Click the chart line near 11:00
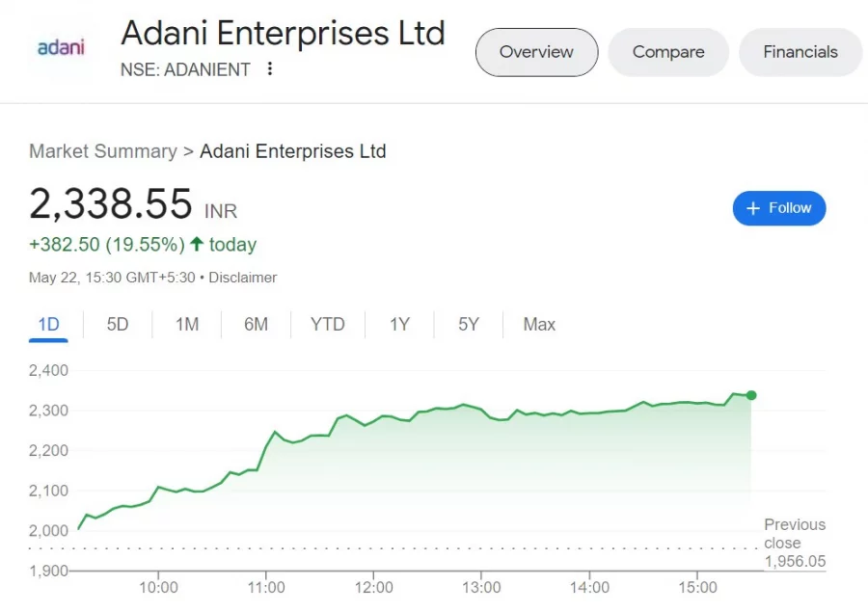The height and width of the screenshot is (612, 868). pyautogui.click(x=267, y=446)
